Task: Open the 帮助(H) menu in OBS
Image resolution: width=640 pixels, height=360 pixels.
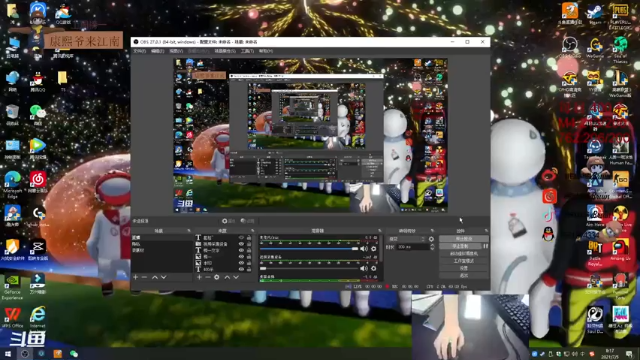Action: pyautogui.click(x=266, y=51)
